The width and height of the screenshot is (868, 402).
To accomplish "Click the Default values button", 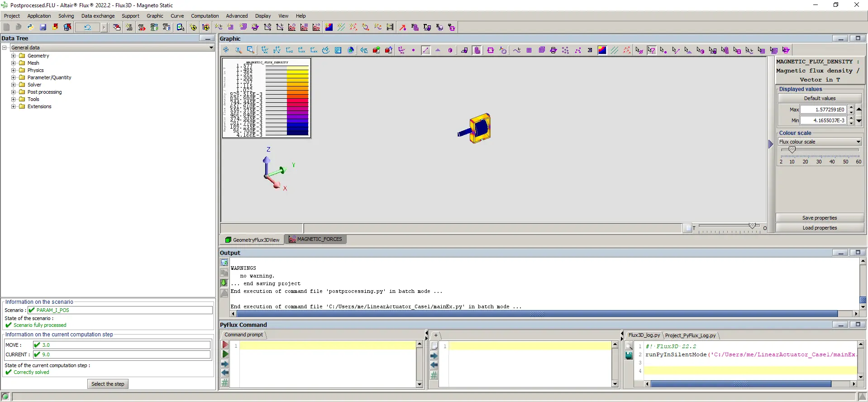I will [x=820, y=98].
